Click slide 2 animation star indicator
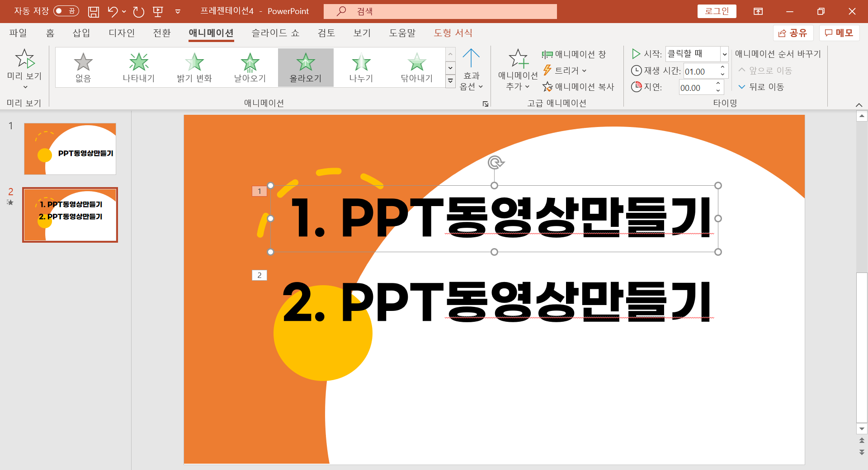This screenshot has height=470, width=868. [x=10, y=202]
